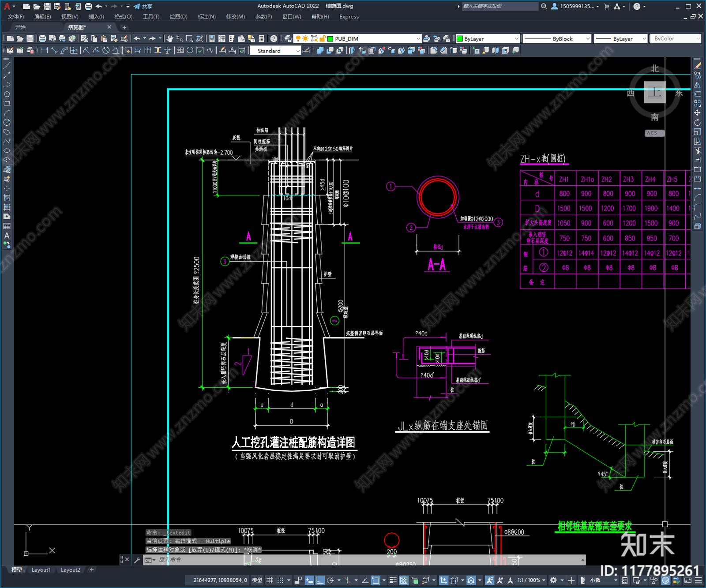Click the Undo arrow in standard toolbar
Screen dimensions: 706x588
[137, 39]
